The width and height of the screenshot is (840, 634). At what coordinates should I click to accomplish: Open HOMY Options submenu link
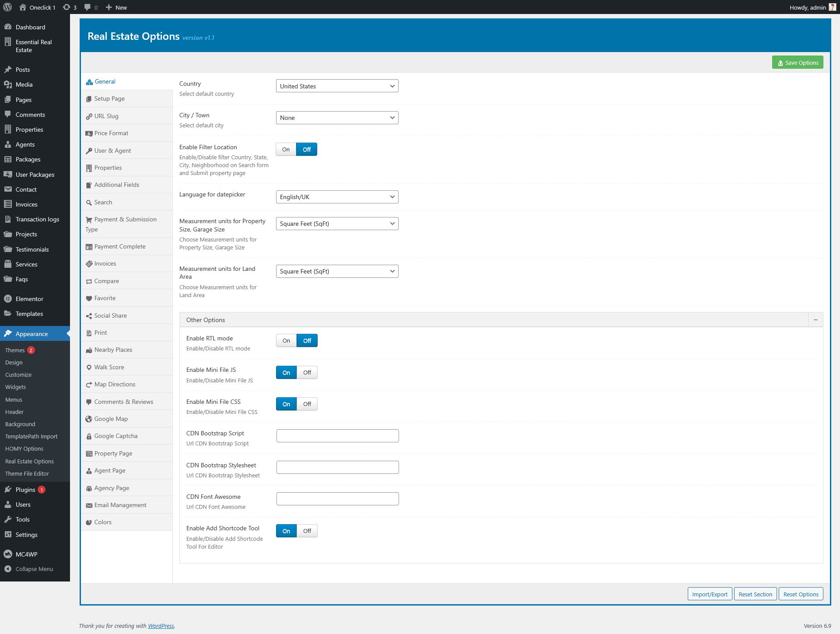click(x=24, y=448)
